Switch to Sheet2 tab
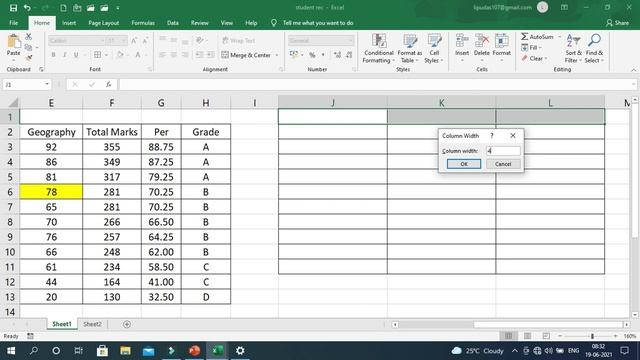Image resolution: width=640 pixels, height=360 pixels. (x=92, y=324)
